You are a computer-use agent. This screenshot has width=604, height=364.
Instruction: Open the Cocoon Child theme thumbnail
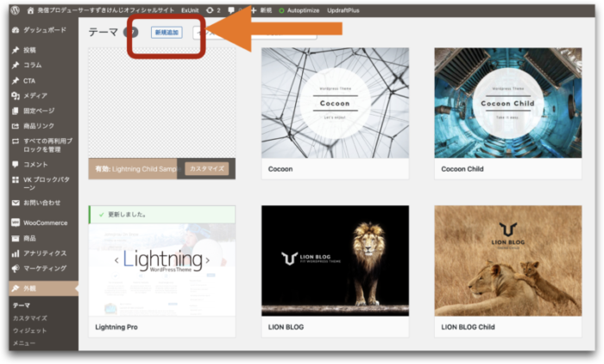tap(508, 103)
